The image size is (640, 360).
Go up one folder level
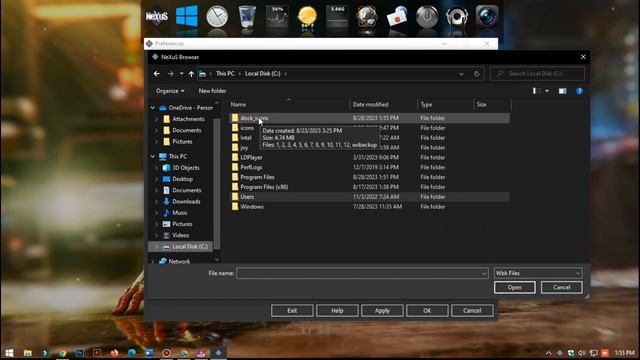pos(191,73)
